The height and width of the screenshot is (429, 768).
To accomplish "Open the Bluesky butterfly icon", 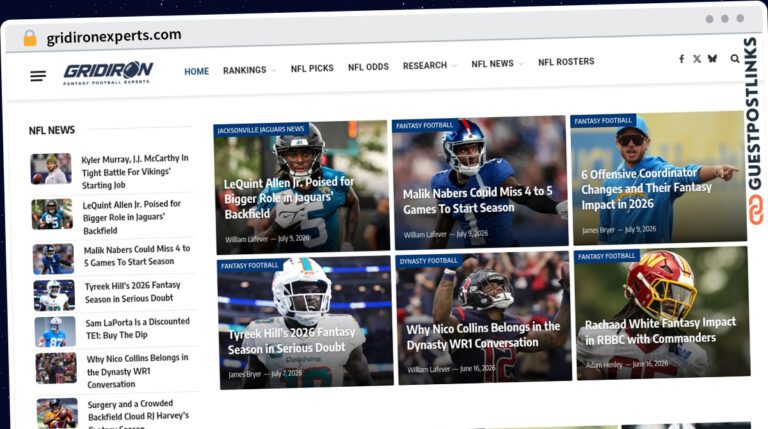I will click(712, 58).
